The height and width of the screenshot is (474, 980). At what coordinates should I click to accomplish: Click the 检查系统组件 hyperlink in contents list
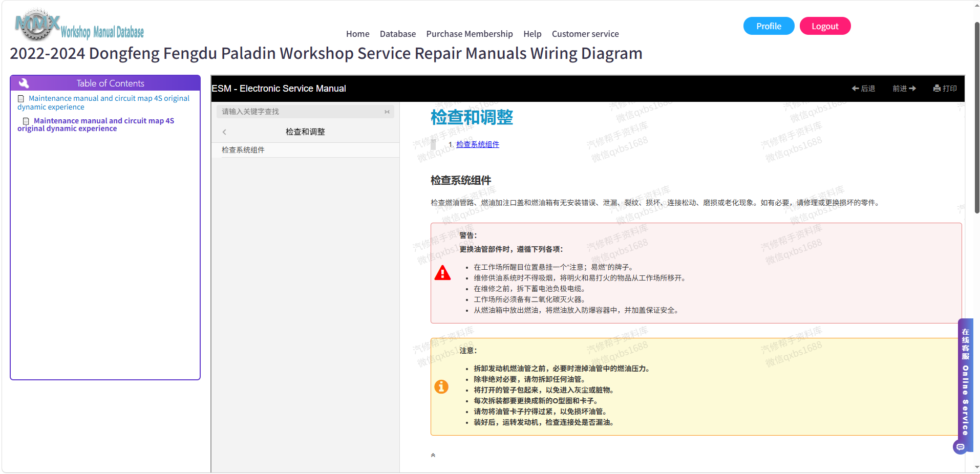tap(478, 144)
